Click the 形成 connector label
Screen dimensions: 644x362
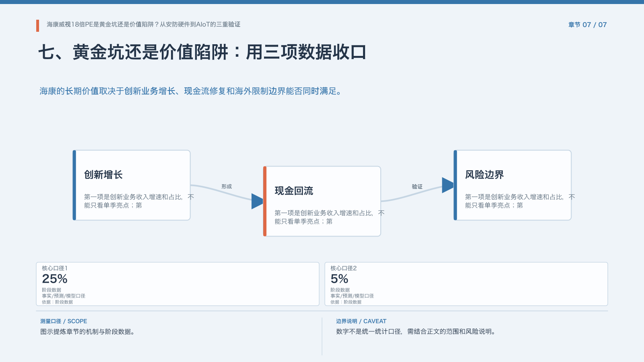pos(227,187)
